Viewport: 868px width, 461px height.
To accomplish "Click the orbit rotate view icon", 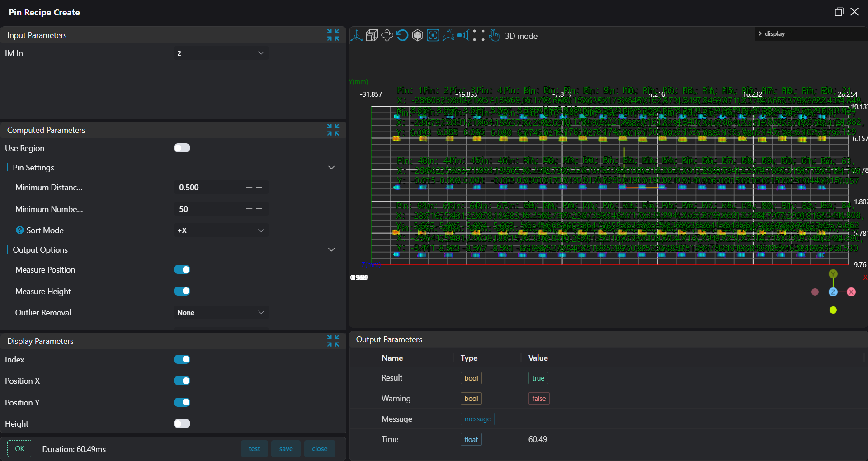I will click(x=387, y=36).
